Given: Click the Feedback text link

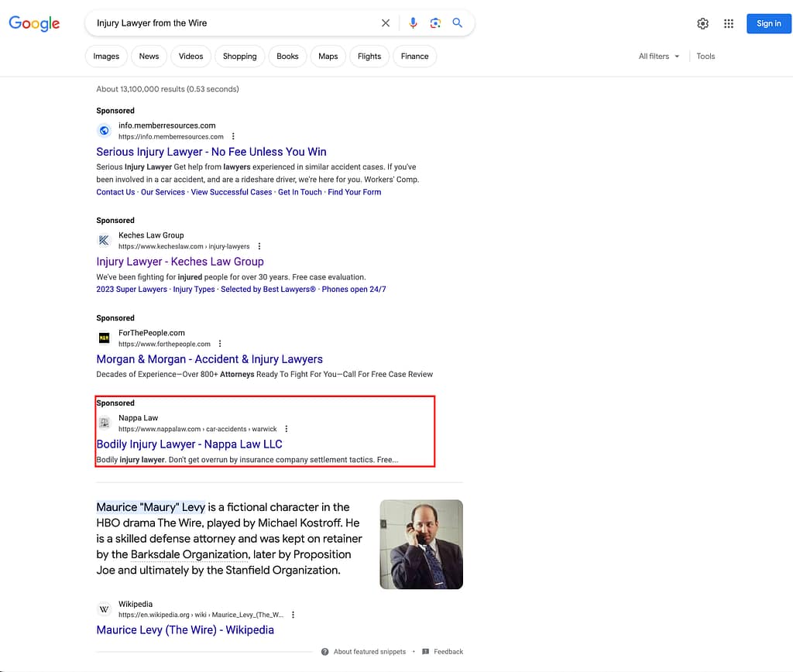Looking at the screenshot, I should pyautogui.click(x=448, y=652).
